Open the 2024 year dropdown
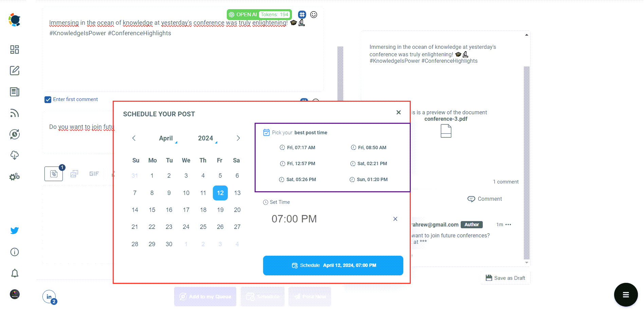The image size is (644, 312). [205, 138]
